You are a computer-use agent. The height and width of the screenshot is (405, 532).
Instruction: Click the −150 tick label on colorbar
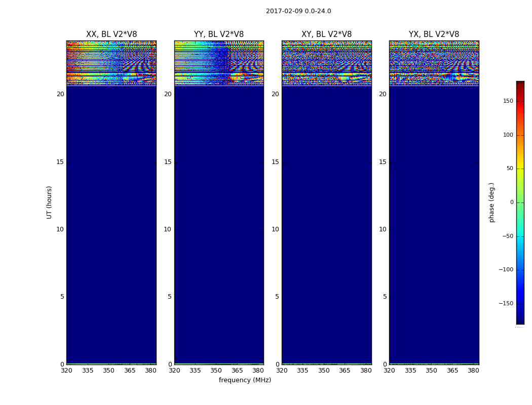[506, 304]
